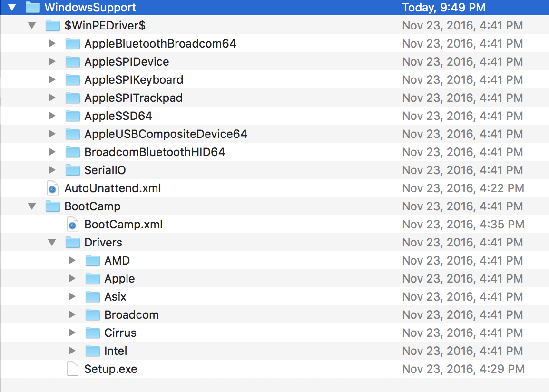Expand the Asix folder triangle

[x=72, y=296]
